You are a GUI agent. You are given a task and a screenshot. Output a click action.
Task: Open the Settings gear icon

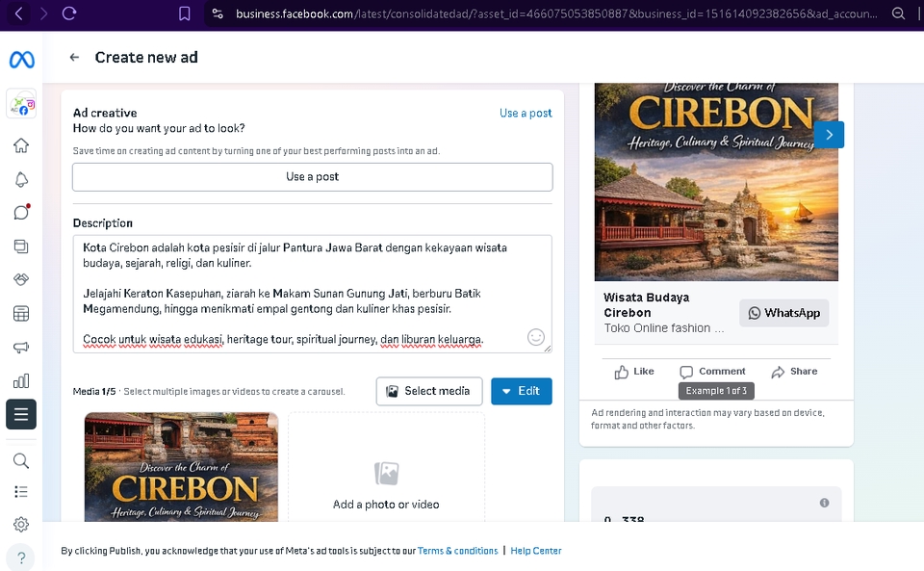point(21,524)
